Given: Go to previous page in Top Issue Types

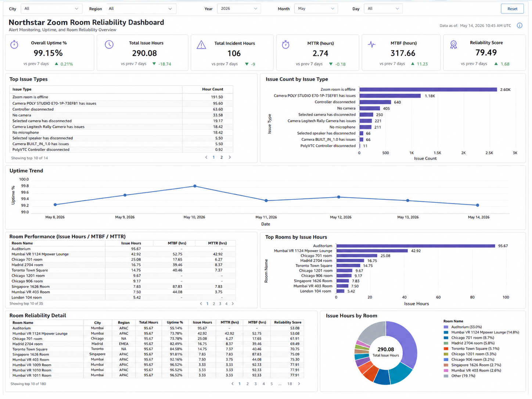Looking at the screenshot, I should pyautogui.click(x=206, y=157).
